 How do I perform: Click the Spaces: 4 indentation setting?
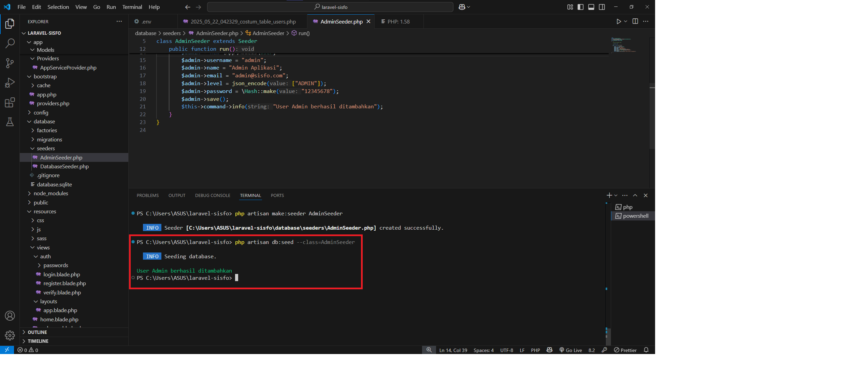[x=483, y=350]
